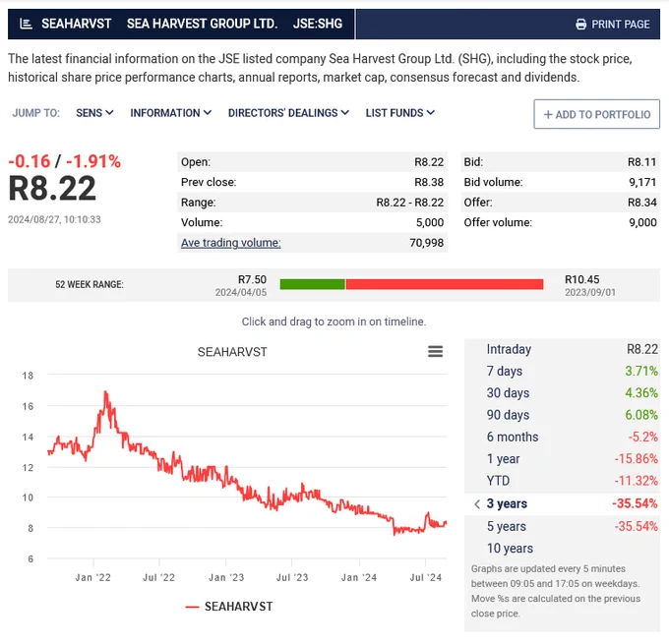Click the Prev close value R8.38

pyautogui.click(x=429, y=182)
